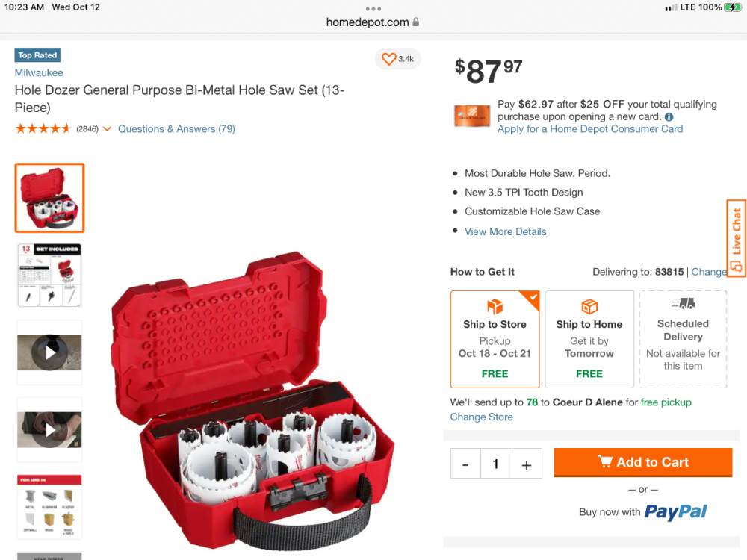
Task: Play the second product video thumbnail
Action: pos(49,430)
